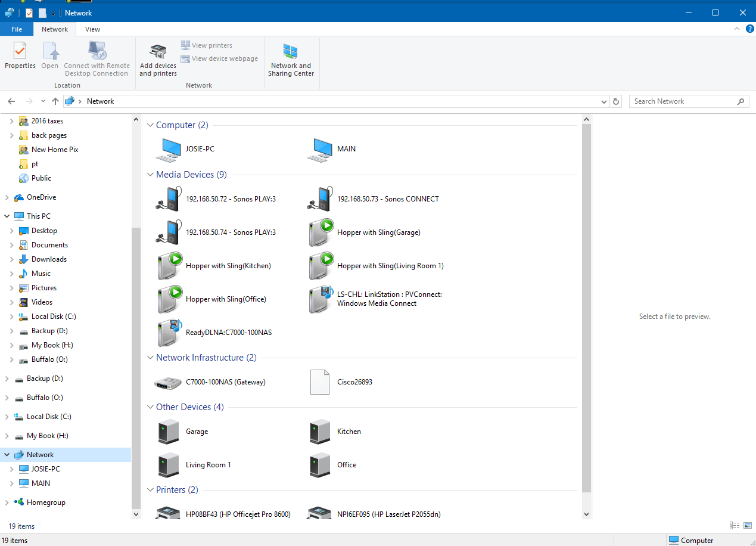Select back pages folder in tree
The width and height of the screenshot is (756, 546).
pos(49,135)
